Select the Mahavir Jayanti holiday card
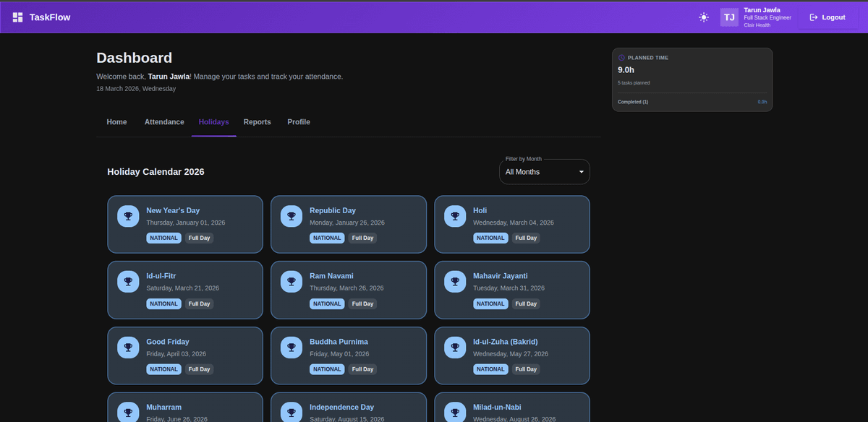The image size is (868, 422). pos(511,290)
